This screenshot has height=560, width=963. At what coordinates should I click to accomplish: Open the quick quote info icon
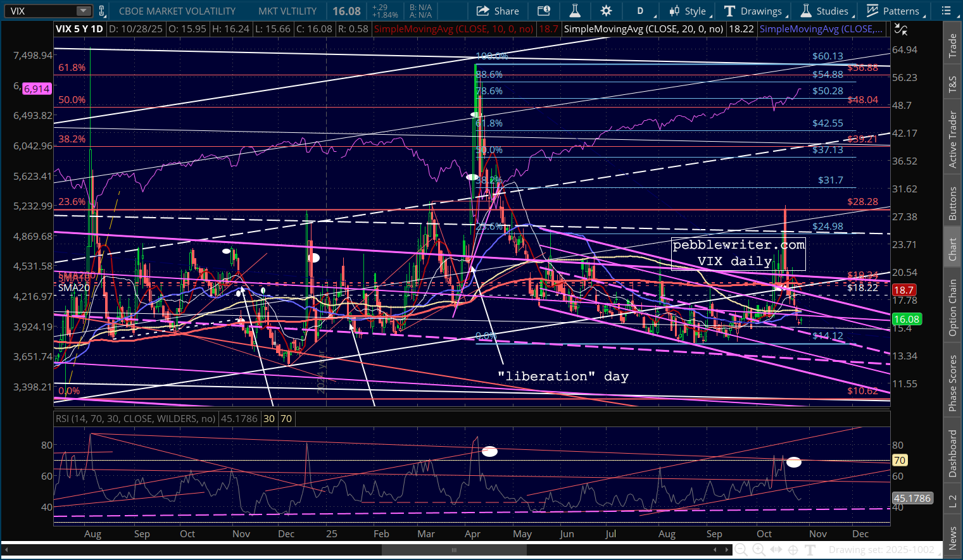click(x=543, y=11)
